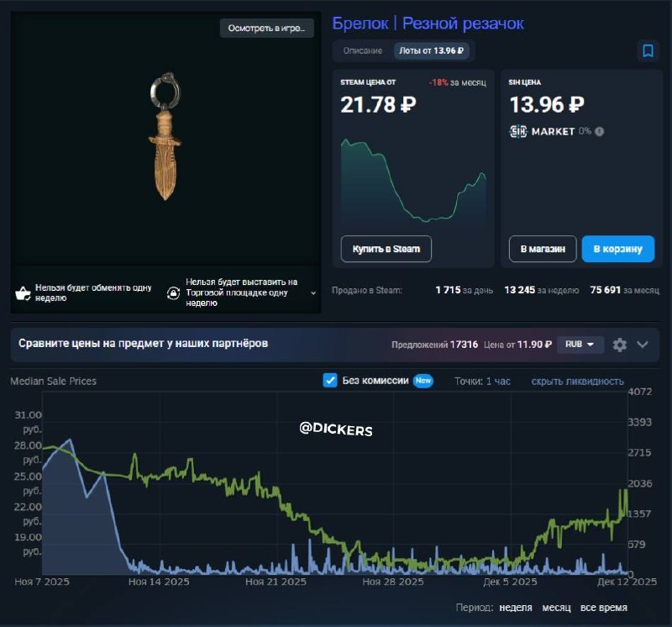The height and width of the screenshot is (627, 672).
Task: Select the 'неделя' chart period
Action: (516, 608)
